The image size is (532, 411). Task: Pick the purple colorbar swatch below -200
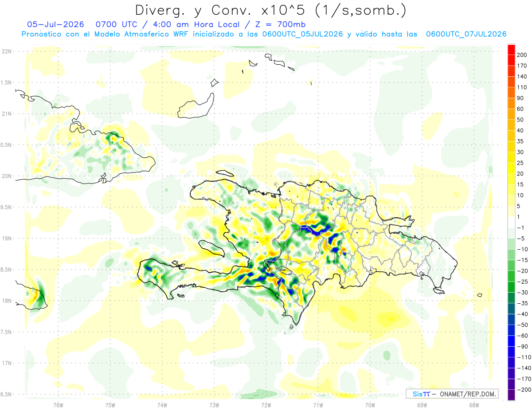(512, 395)
